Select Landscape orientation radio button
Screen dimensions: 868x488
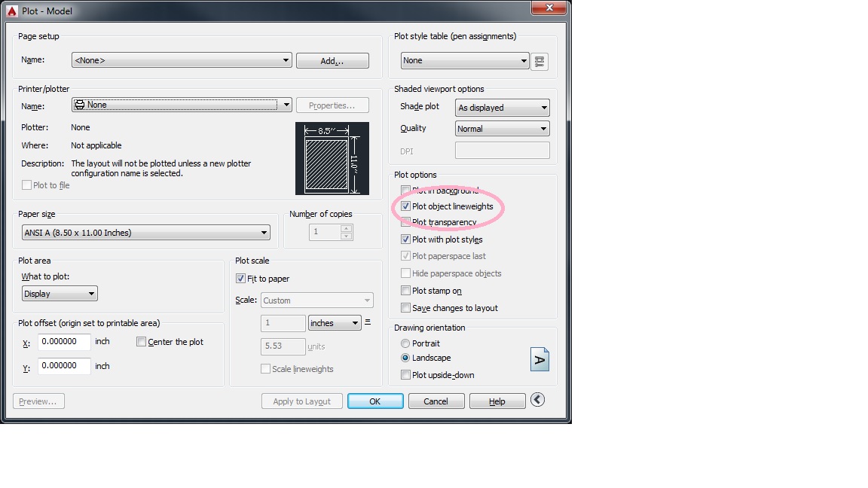(406, 358)
